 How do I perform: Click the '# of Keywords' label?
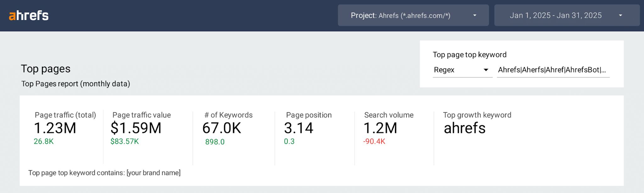(x=229, y=115)
